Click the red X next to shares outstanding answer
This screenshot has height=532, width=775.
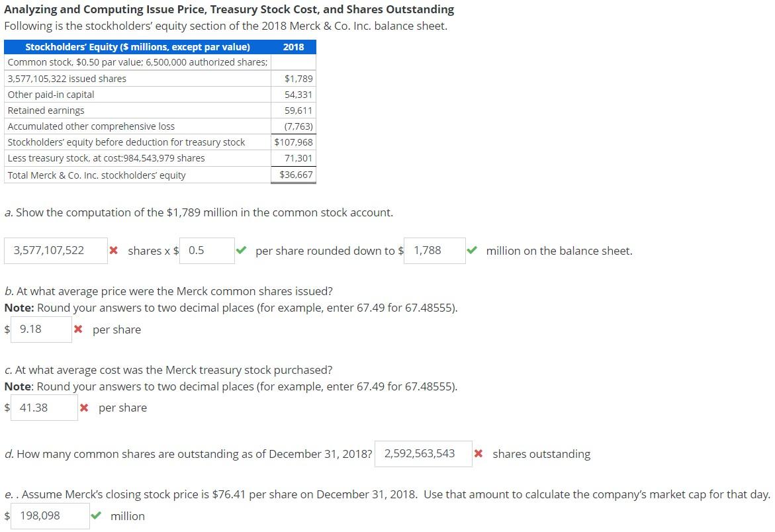[479, 454]
